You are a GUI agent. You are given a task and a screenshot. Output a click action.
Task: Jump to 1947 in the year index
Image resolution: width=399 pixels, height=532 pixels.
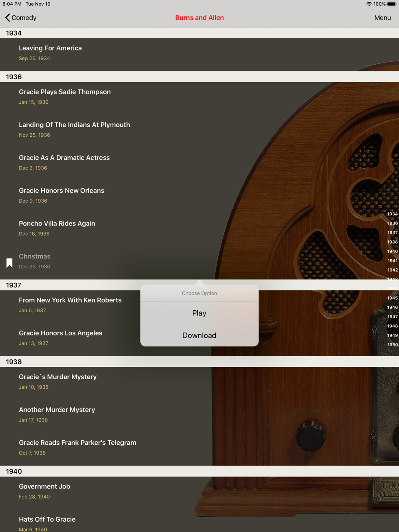click(x=392, y=317)
